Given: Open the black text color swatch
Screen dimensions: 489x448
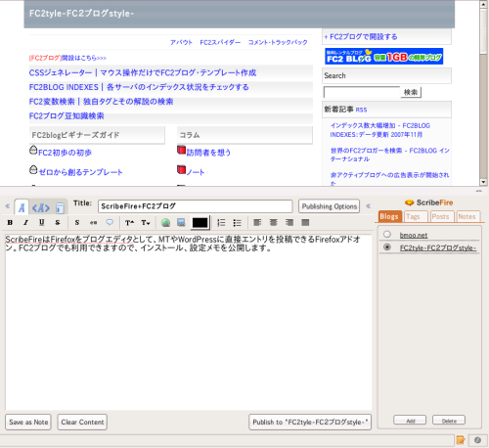Looking at the screenshot, I should tap(200, 223).
